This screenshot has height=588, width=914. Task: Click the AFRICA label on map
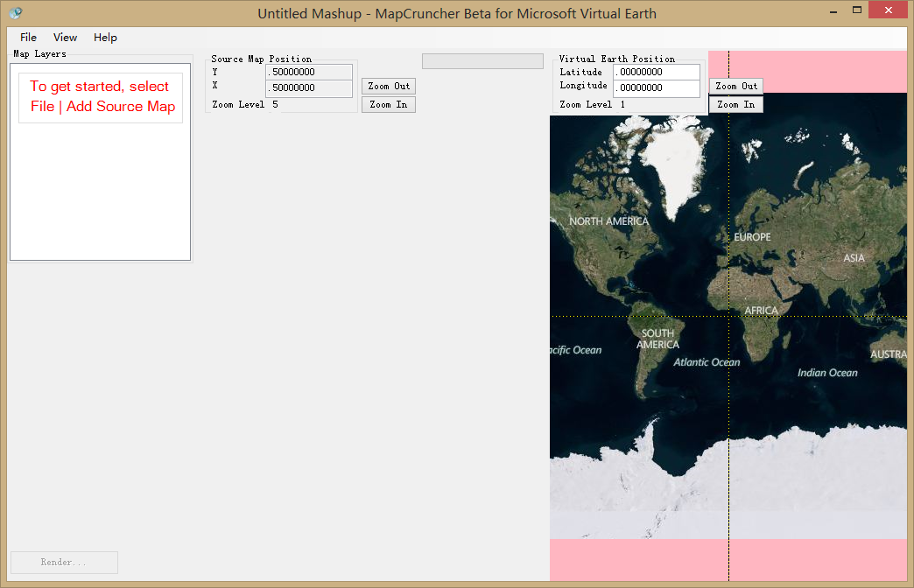(761, 311)
